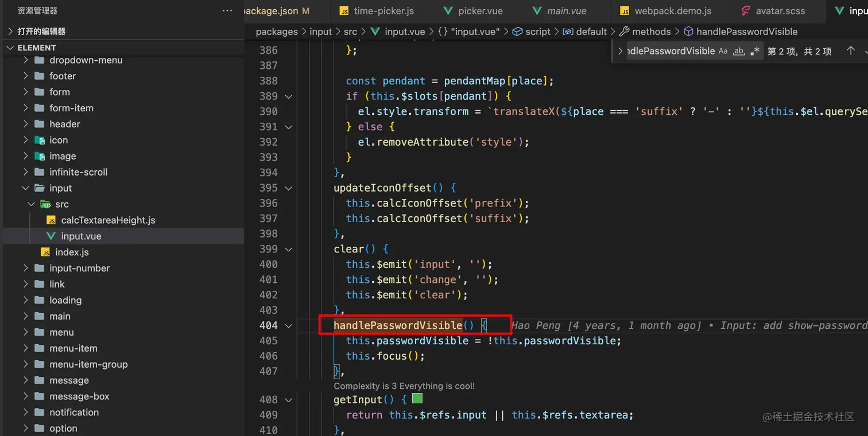The image size is (868, 436).
Task: Open the Explorer panel more actions menu
Action: [227, 11]
